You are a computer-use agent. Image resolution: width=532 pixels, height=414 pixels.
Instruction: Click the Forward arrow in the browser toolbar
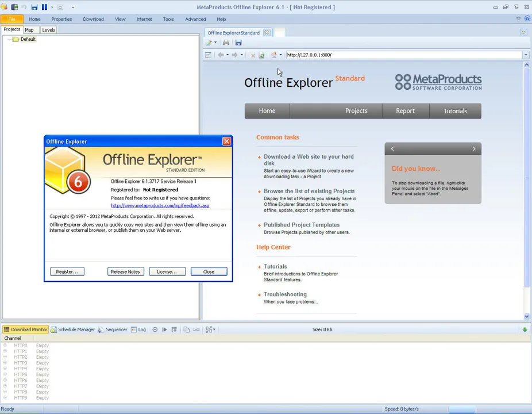234,55
